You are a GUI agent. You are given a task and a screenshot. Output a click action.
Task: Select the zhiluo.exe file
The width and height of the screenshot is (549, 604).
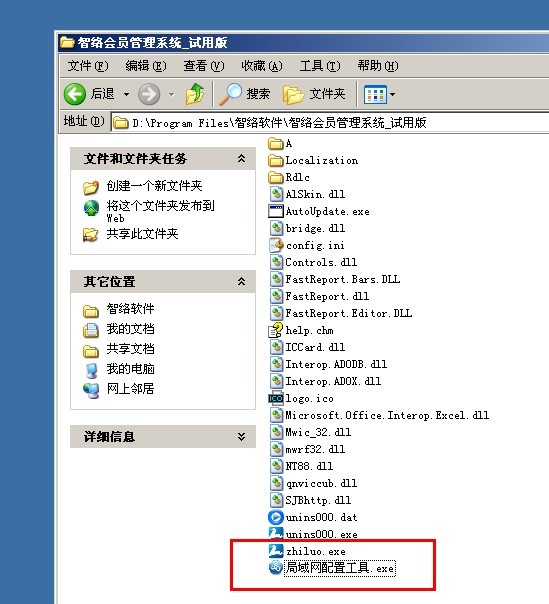[307, 551]
